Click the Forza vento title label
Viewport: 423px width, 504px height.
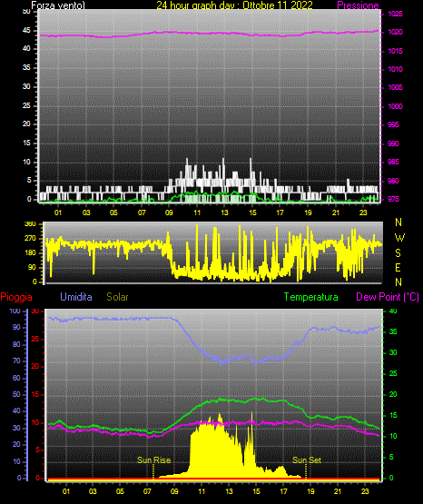(58, 5)
